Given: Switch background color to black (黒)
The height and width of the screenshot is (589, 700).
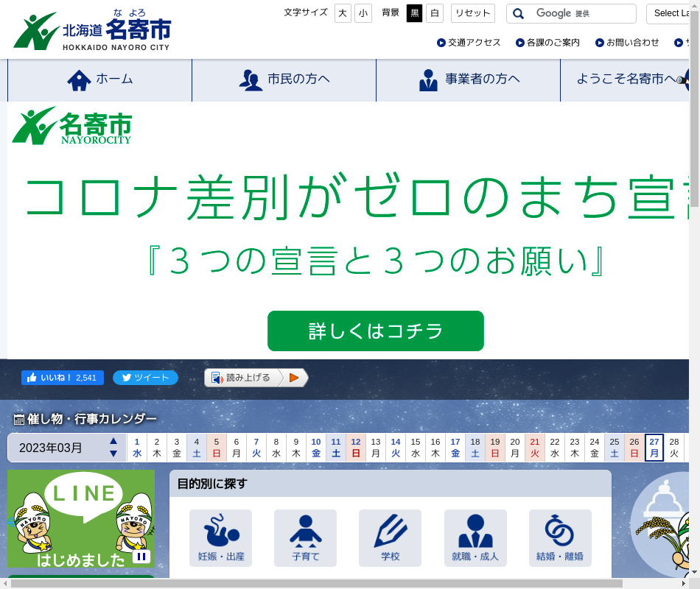Looking at the screenshot, I should (x=415, y=13).
